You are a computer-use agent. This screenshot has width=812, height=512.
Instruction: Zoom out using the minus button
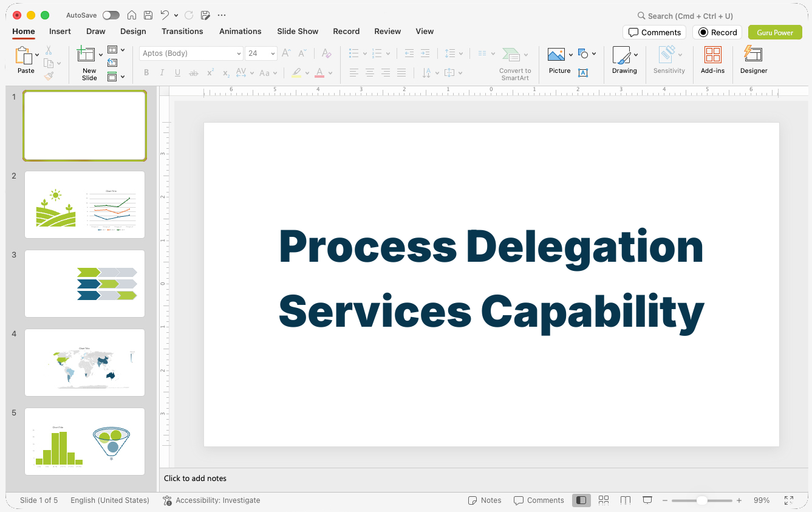tap(665, 500)
